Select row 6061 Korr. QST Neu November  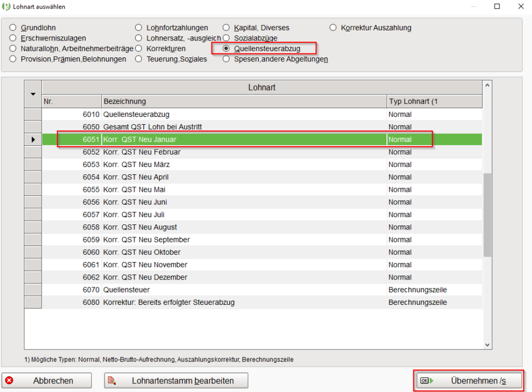pos(262,265)
